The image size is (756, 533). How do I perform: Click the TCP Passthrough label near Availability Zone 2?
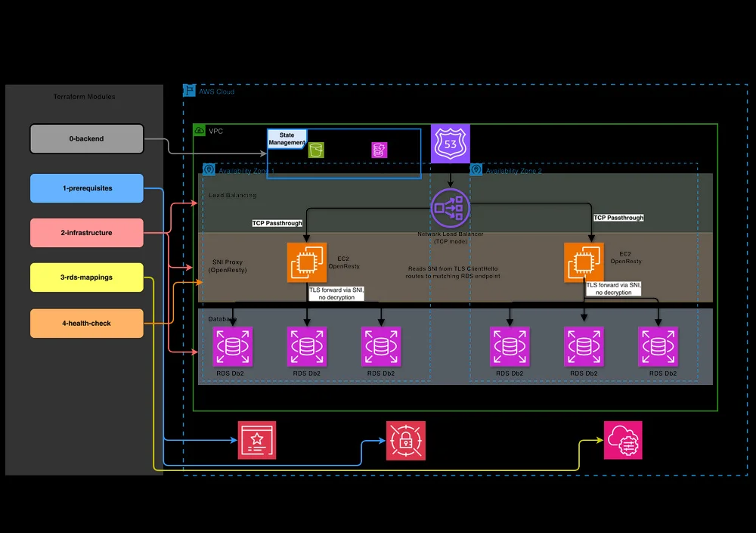tap(618, 218)
